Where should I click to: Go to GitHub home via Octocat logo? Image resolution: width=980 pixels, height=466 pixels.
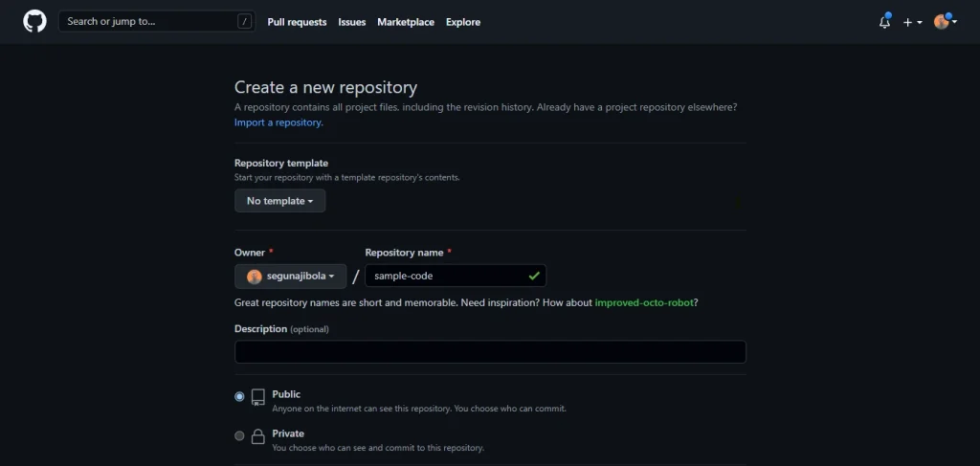35,21
